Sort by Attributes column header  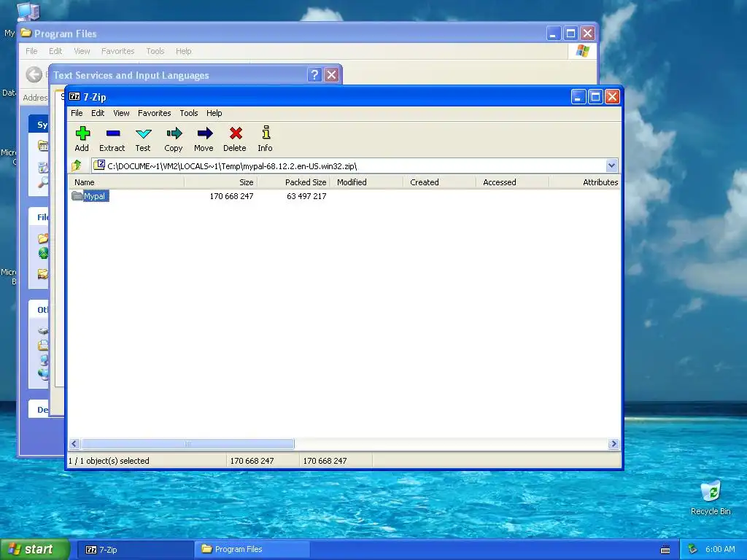[x=585, y=182]
